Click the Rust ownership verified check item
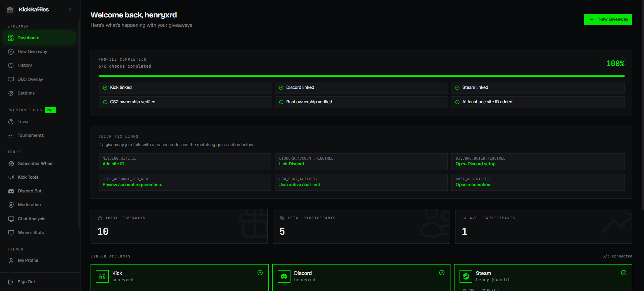This screenshot has width=644, height=291. coord(361,102)
